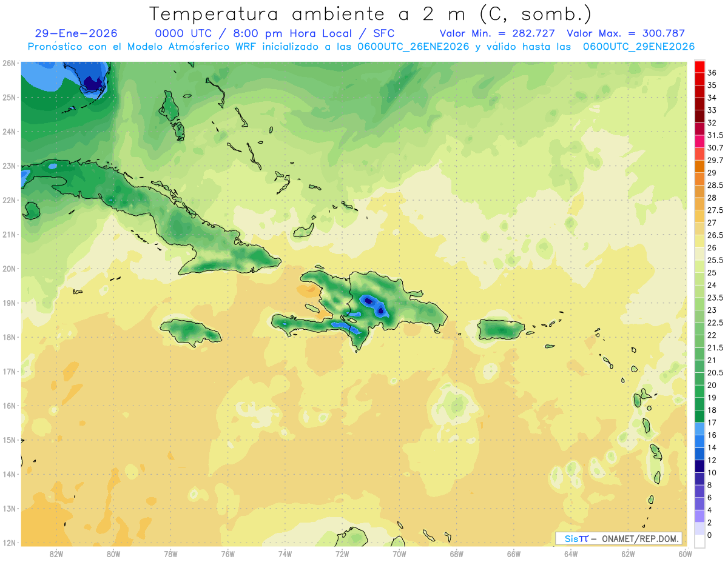This screenshot has width=728, height=562.
Task: Click the '70W' longitude label
Action: (x=399, y=554)
